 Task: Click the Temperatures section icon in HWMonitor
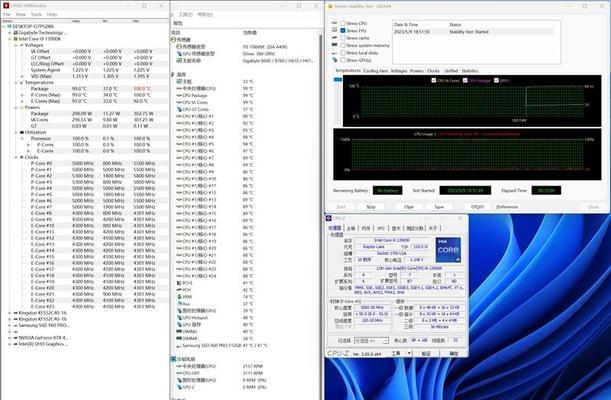[22, 83]
